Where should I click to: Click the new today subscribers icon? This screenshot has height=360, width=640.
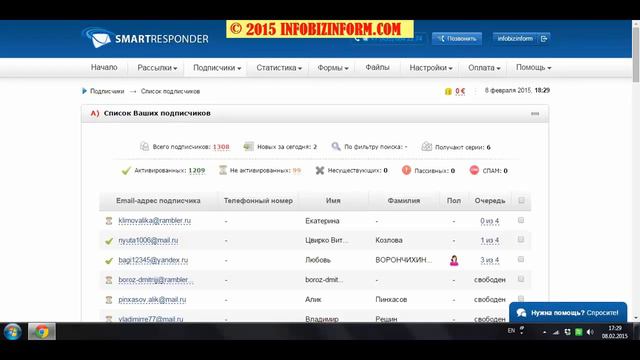249,147
